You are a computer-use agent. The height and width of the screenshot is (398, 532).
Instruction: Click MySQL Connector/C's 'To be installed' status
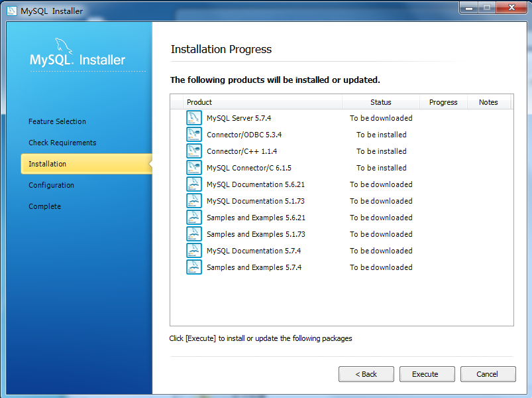382,168
